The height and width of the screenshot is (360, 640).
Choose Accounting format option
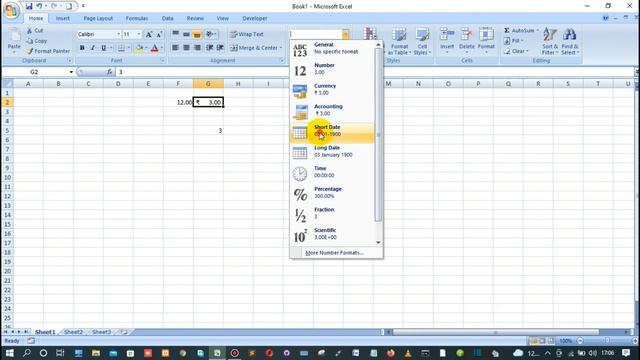coord(332,110)
